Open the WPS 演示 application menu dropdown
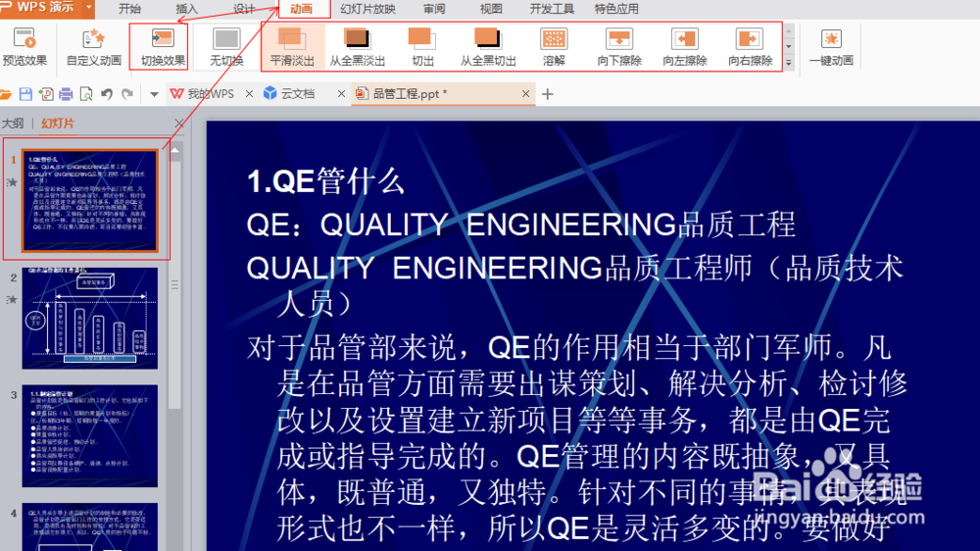 (89, 9)
